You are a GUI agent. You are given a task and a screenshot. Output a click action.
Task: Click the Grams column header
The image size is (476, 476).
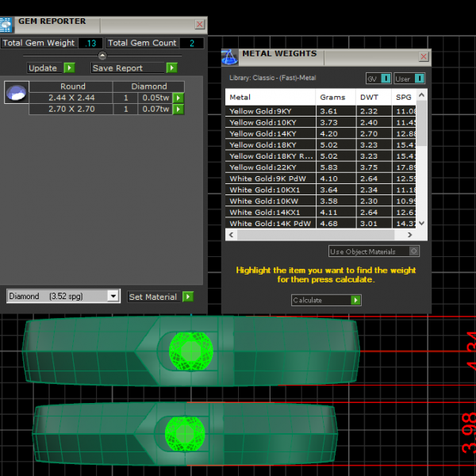333,98
